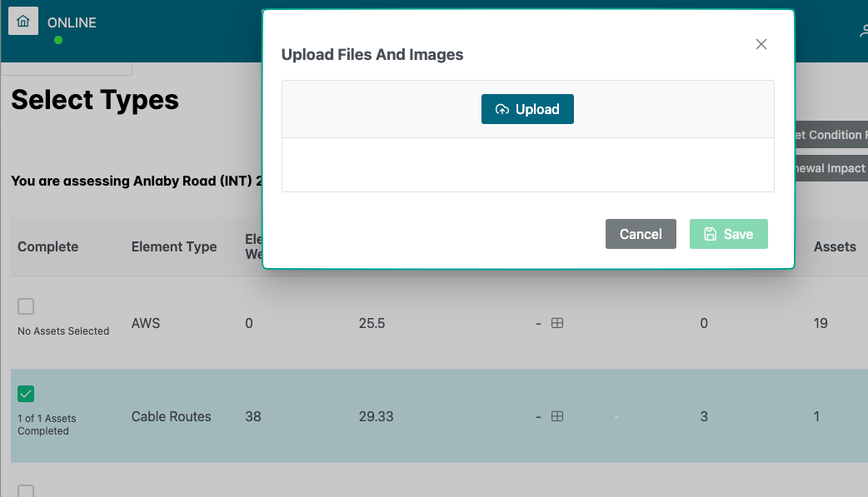Tick the Complete checkbox for AWS

(26, 306)
